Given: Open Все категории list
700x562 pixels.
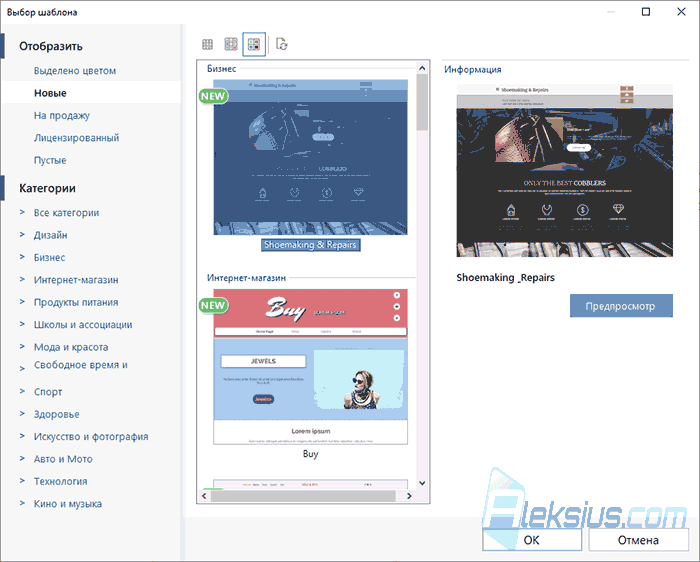Looking at the screenshot, I should click(67, 213).
